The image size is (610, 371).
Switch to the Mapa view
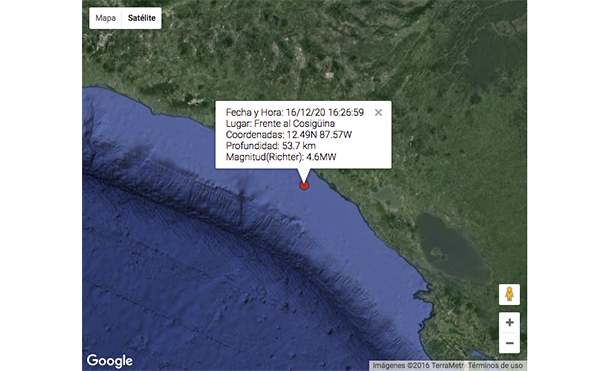105,18
